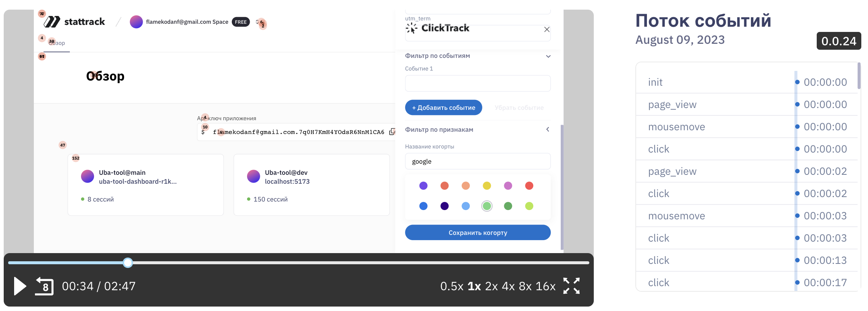This screenshot has height=311, width=868.
Task: Close the ClickTrack panel with X
Action: pos(547,30)
